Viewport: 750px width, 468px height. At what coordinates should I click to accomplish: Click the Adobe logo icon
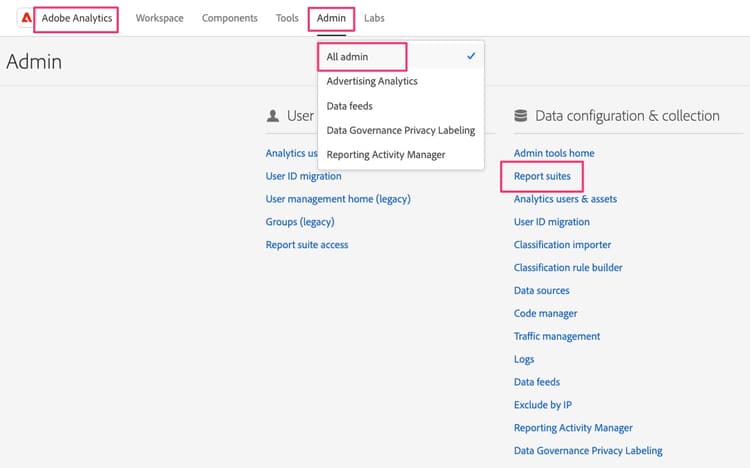[27, 18]
